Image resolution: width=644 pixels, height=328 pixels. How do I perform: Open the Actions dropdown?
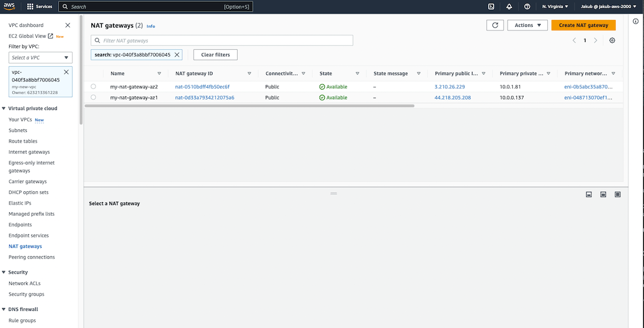527,25
